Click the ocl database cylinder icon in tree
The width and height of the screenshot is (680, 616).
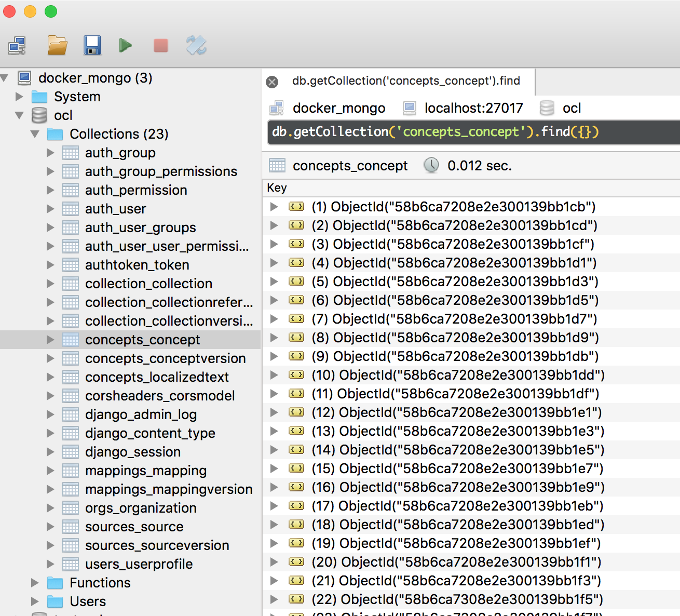pos(39,115)
